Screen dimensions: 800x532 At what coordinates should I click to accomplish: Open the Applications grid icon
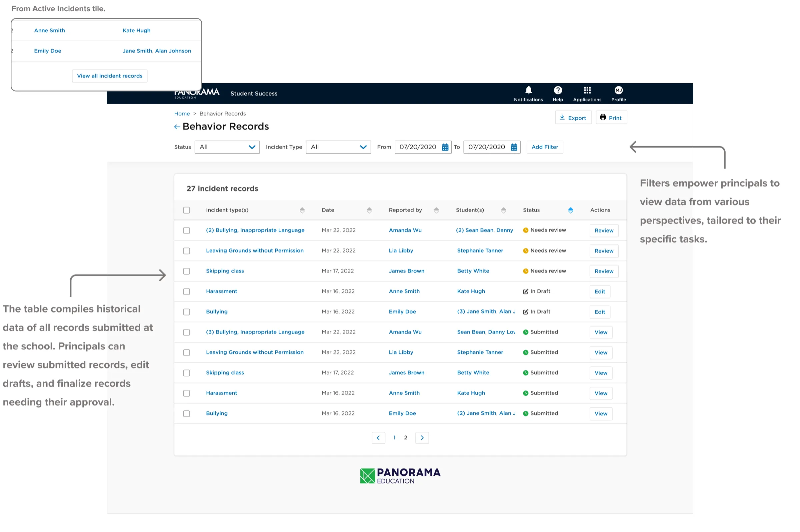click(x=587, y=90)
